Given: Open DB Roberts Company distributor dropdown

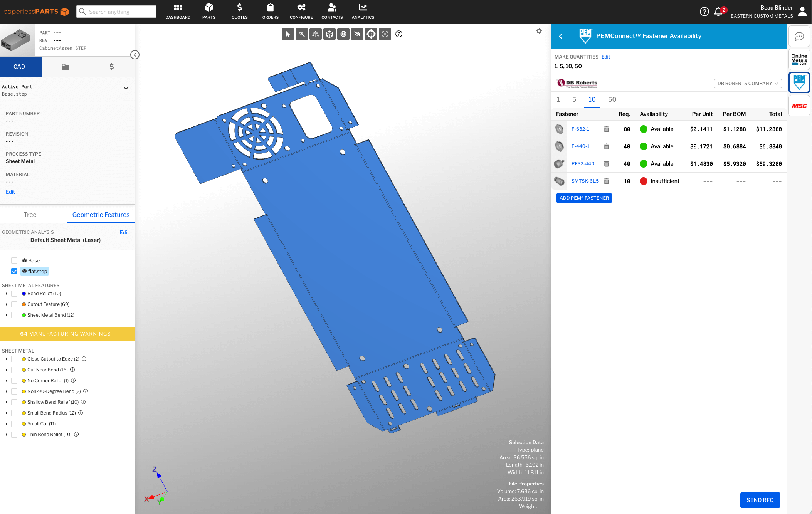Looking at the screenshot, I should [x=748, y=83].
